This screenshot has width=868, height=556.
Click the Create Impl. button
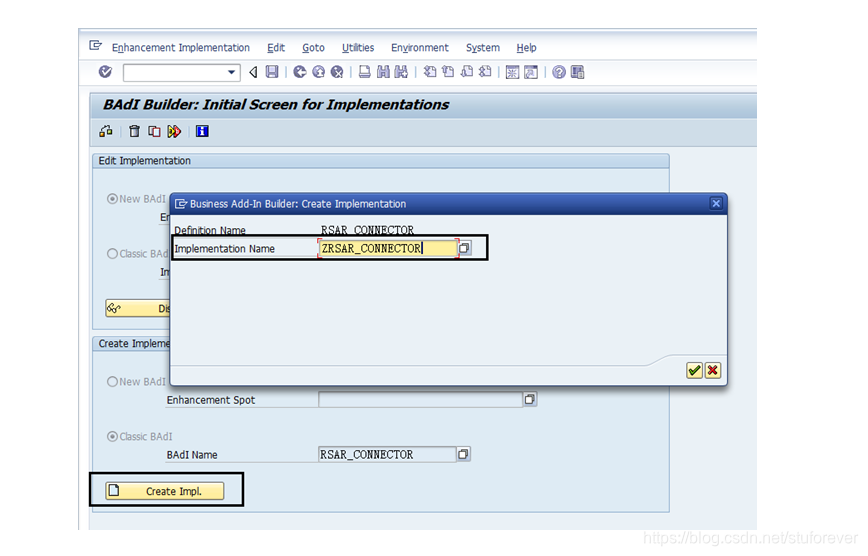(165, 491)
